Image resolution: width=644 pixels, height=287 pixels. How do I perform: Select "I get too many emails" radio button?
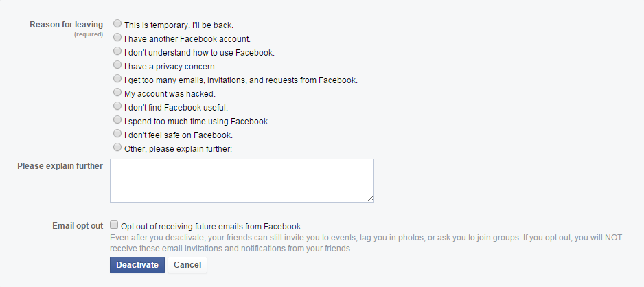[117, 79]
